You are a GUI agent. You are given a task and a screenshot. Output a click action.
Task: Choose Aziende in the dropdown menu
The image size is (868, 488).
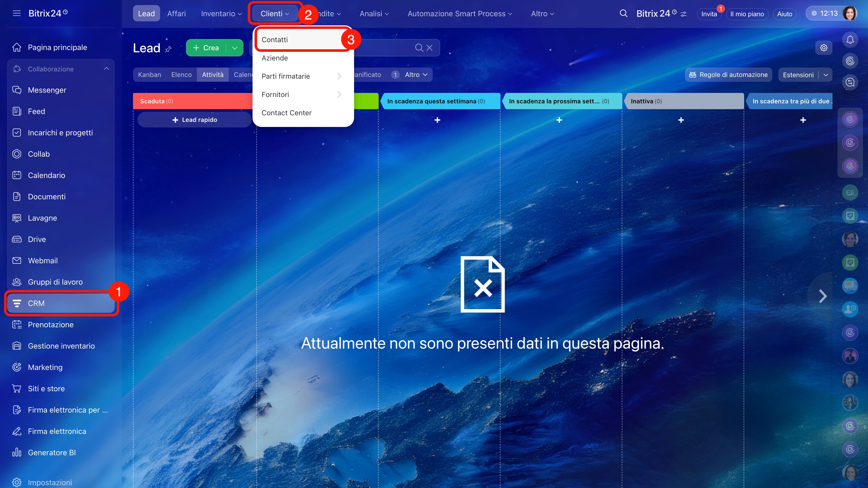coord(275,58)
